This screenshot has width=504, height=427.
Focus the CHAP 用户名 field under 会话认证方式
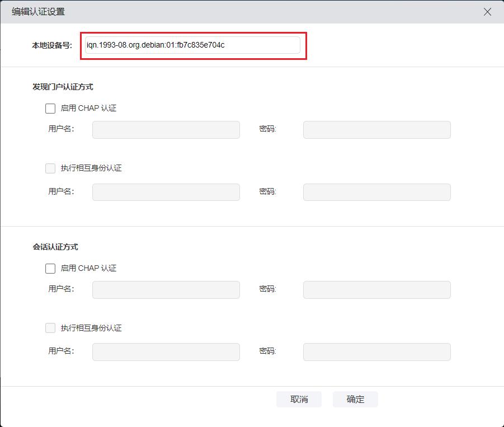coord(166,290)
